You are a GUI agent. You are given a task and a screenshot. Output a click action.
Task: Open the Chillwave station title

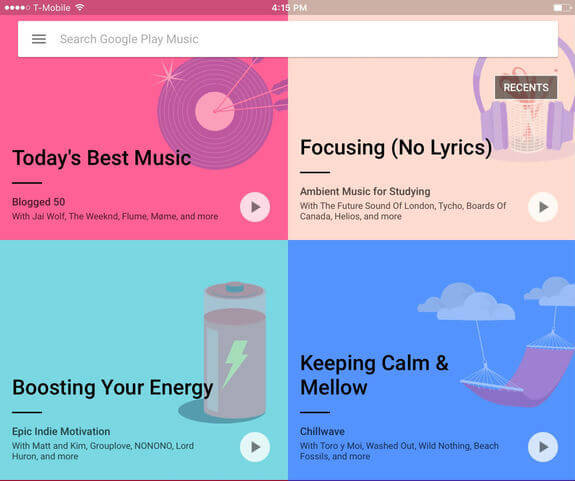[322, 432]
